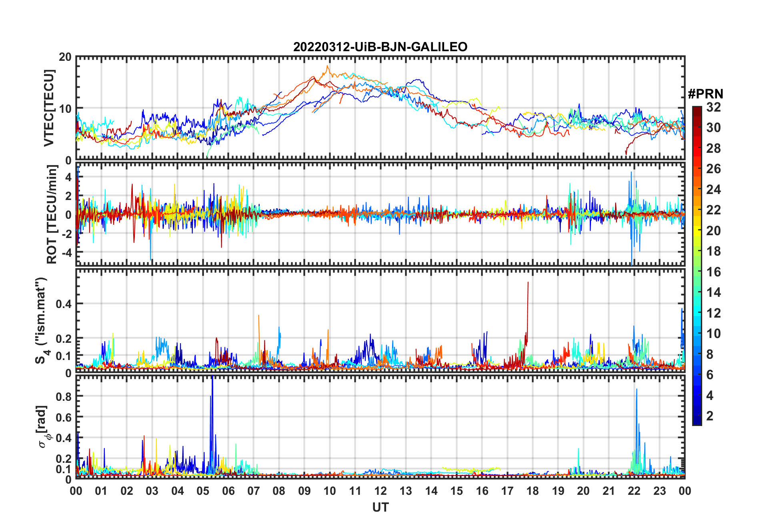Click x-axis tick label 12
This screenshot has width=761, height=532.
[x=380, y=491]
